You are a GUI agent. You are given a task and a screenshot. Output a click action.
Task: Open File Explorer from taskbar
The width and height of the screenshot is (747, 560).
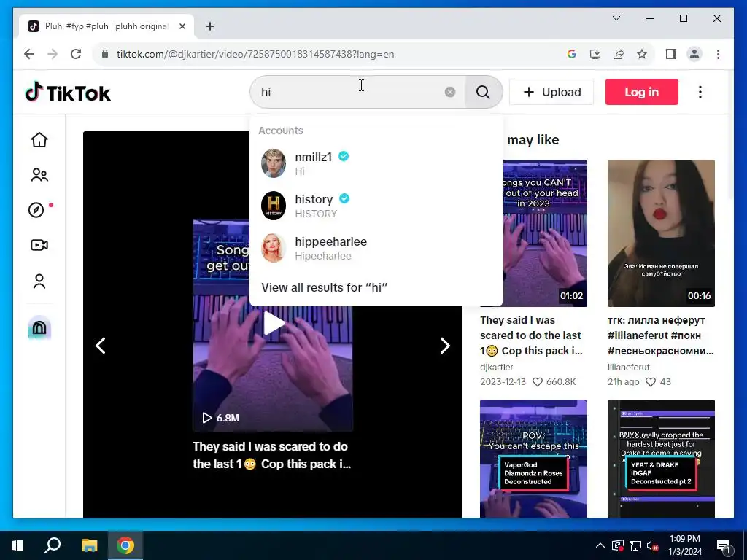[x=89, y=545]
